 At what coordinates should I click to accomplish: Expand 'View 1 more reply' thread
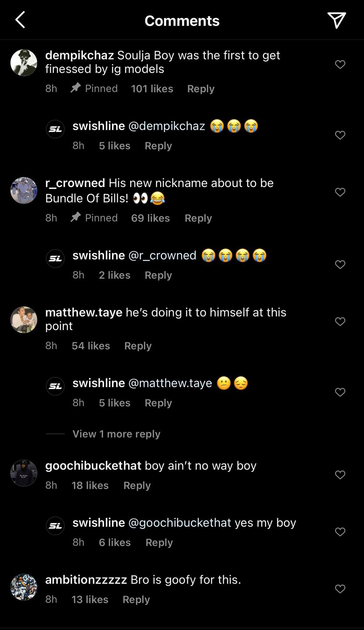point(116,434)
